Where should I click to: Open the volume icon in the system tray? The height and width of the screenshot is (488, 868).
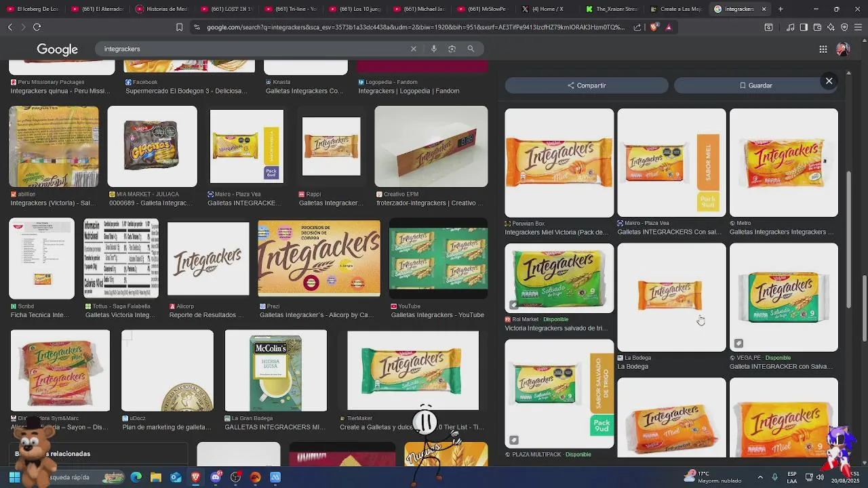pos(820,477)
